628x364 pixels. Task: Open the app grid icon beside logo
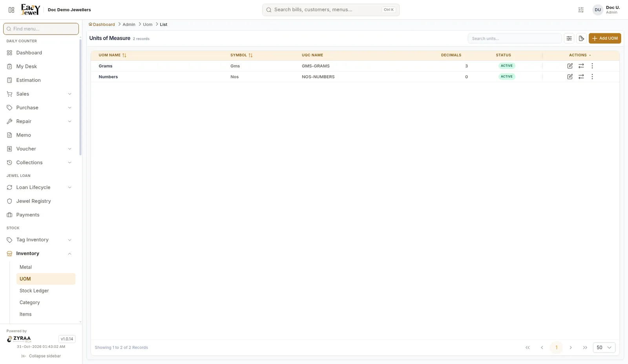click(11, 10)
